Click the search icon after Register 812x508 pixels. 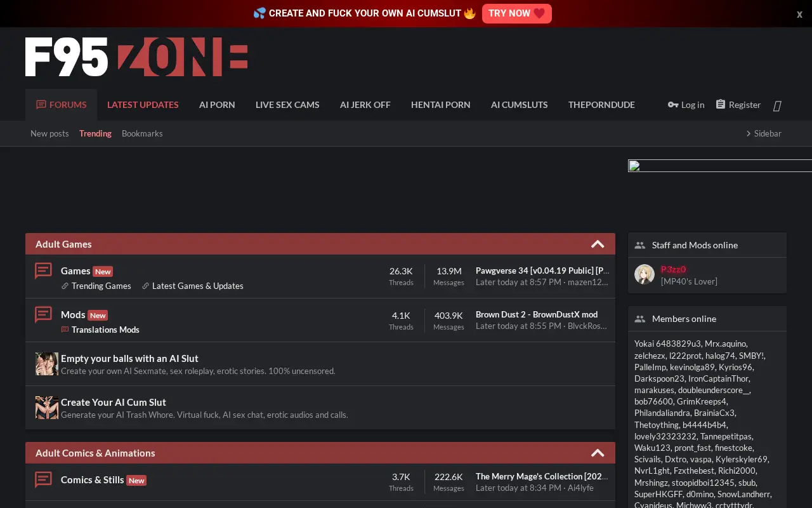[777, 105]
